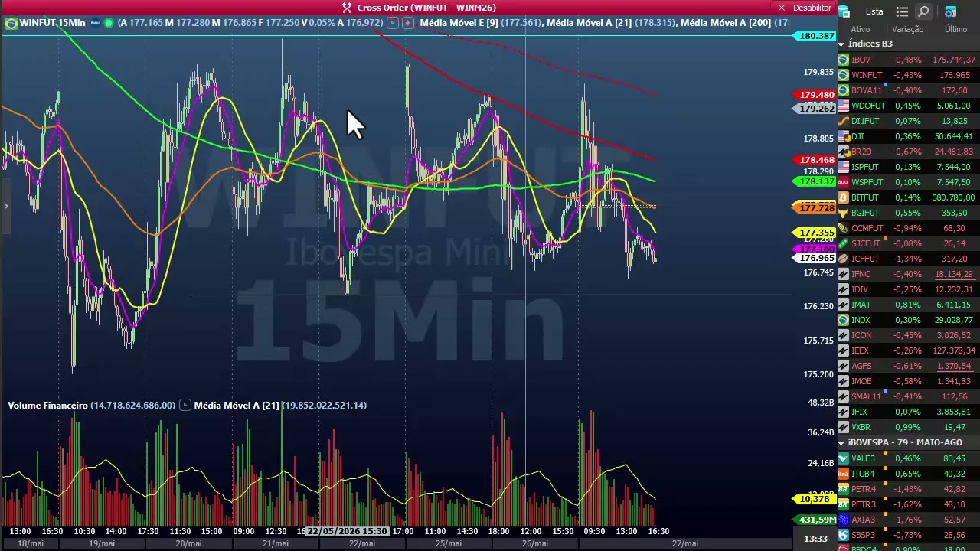Image resolution: width=980 pixels, height=551 pixels.
Task: Click the 13:33 clock display
Action: tap(816, 539)
